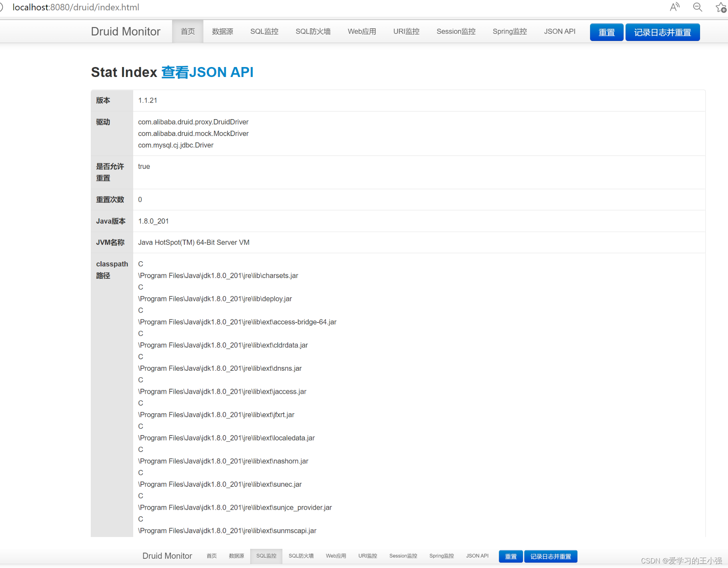Viewport: 728px width, 568px height.
Task: Click the sunmscapi.jar classpath entry
Action: tap(227, 530)
